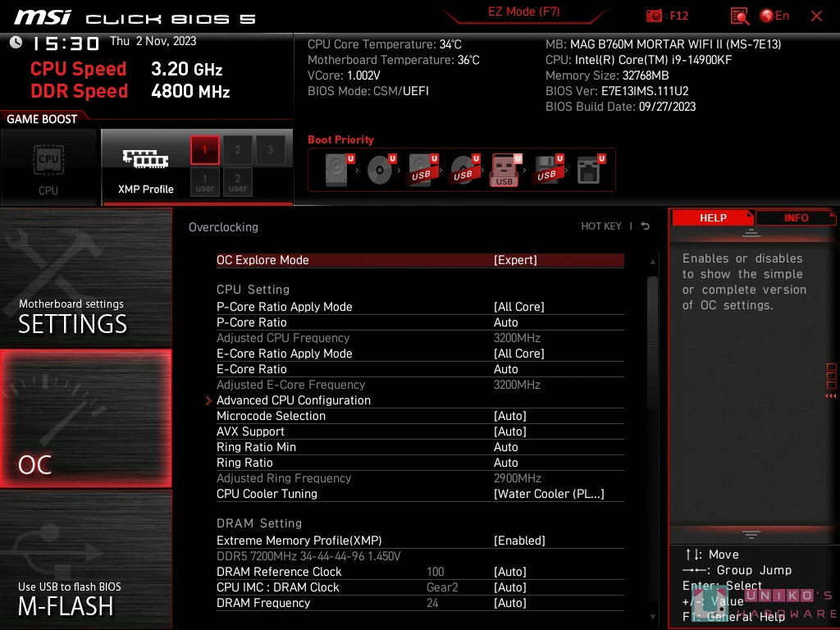This screenshot has height=630, width=840.
Task: Select the USB hard disk boot icon
Action: pos(423,169)
